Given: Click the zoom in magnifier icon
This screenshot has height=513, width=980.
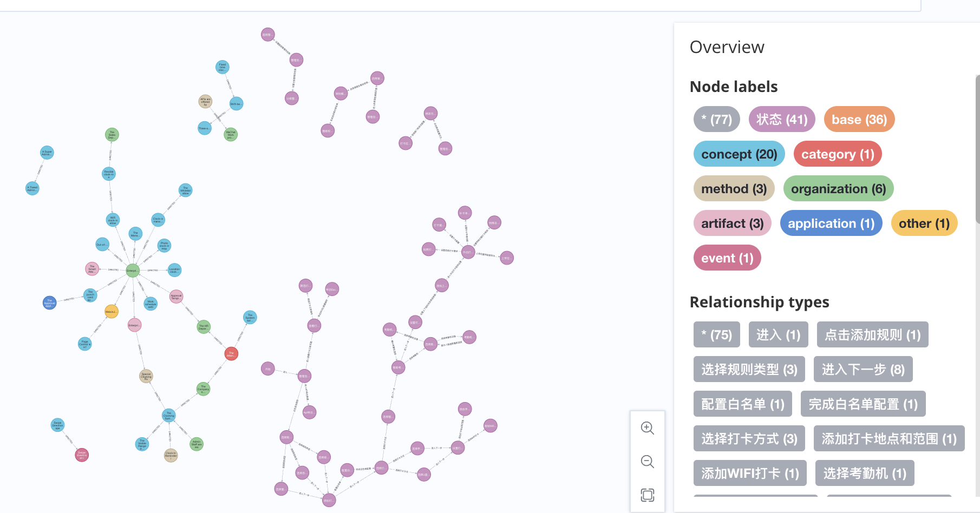Looking at the screenshot, I should [647, 428].
